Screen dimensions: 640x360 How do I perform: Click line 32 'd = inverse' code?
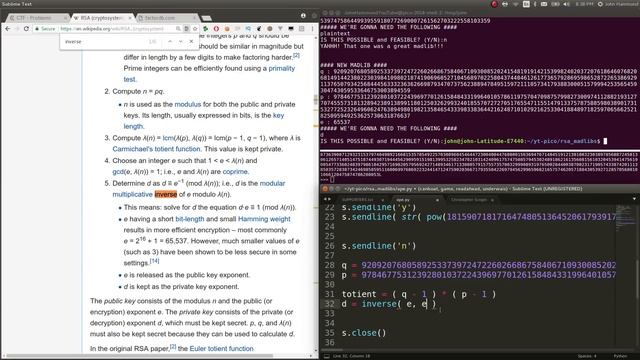(x=389, y=304)
